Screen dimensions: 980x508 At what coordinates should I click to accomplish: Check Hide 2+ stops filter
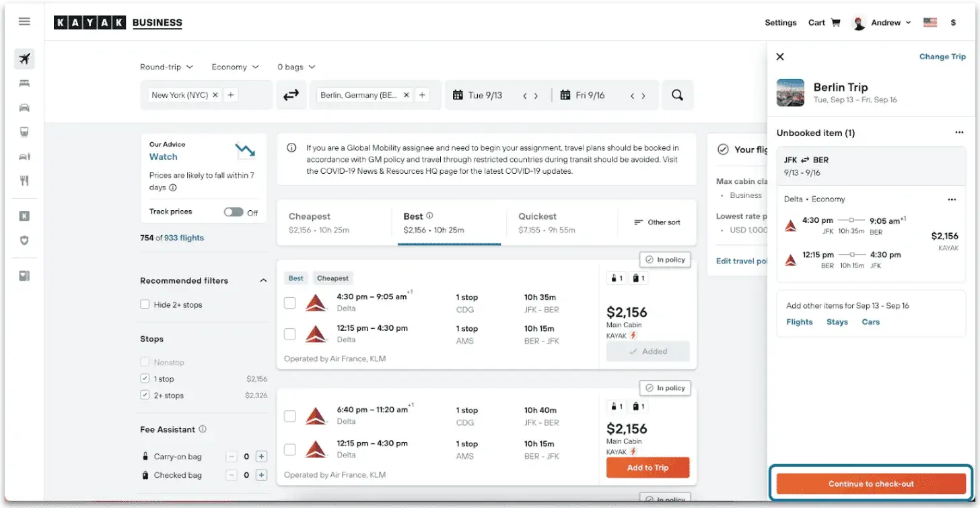(x=145, y=305)
